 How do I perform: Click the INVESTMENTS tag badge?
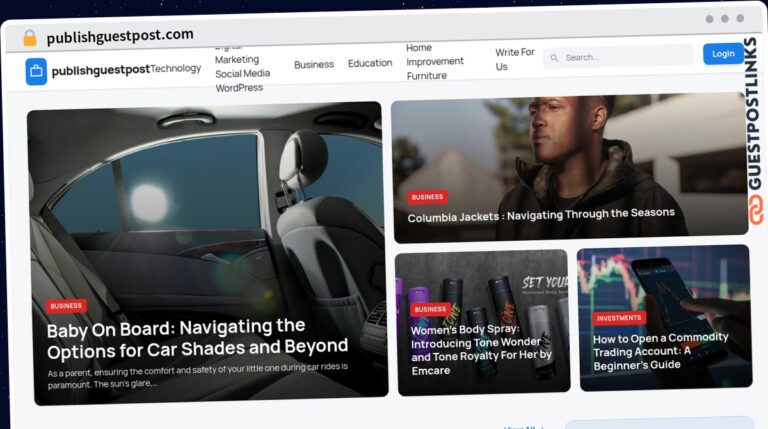pos(619,318)
